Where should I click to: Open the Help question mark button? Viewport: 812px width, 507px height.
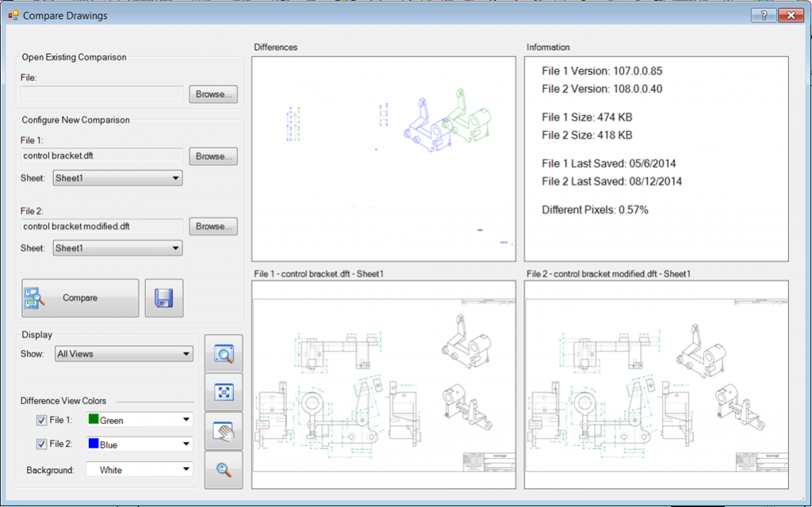tap(764, 16)
